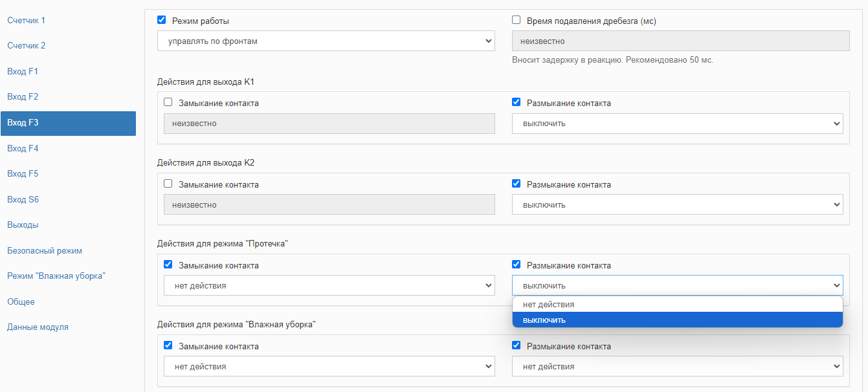
Task: Toggle Размыкание контакта for Протечка mode
Action: [516, 265]
